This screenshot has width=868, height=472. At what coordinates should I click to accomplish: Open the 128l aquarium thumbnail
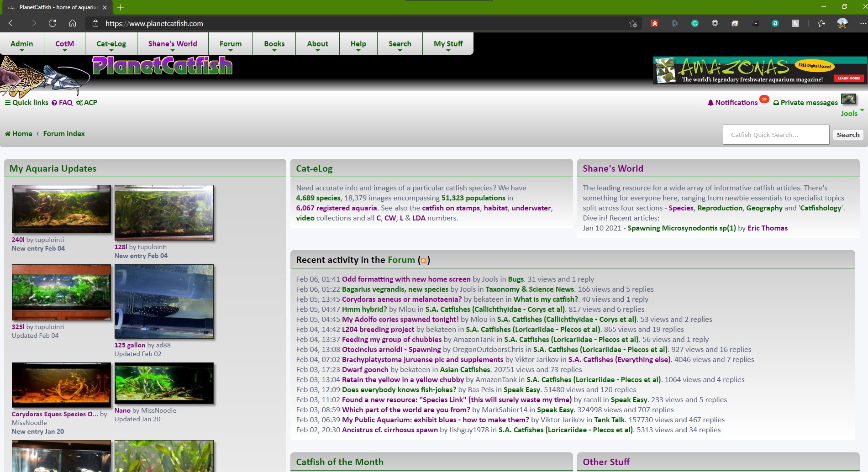click(x=164, y=212)
